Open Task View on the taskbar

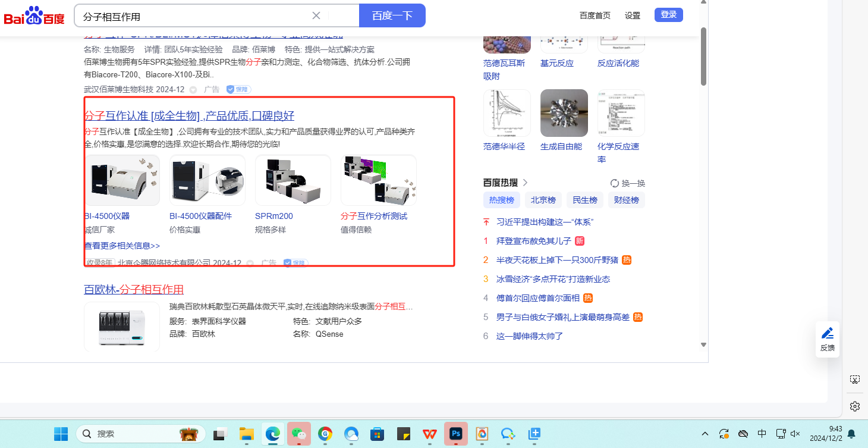(221, 434)
